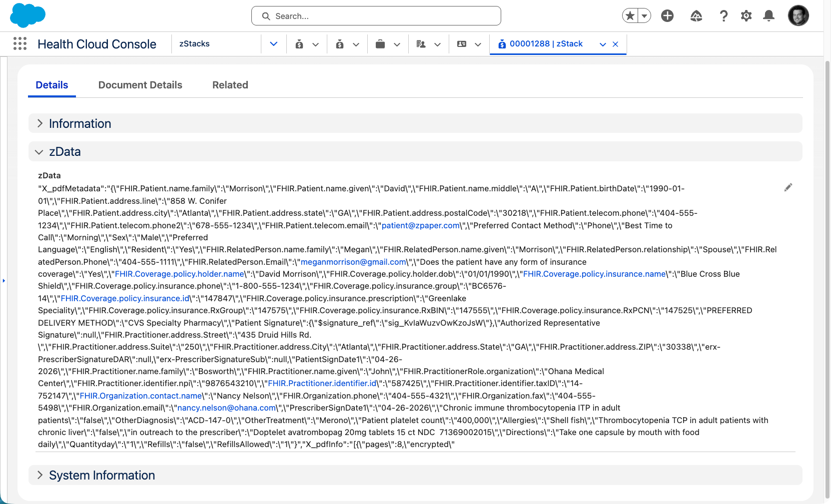Click the first money bag nav icon

(x=299, y=44)
